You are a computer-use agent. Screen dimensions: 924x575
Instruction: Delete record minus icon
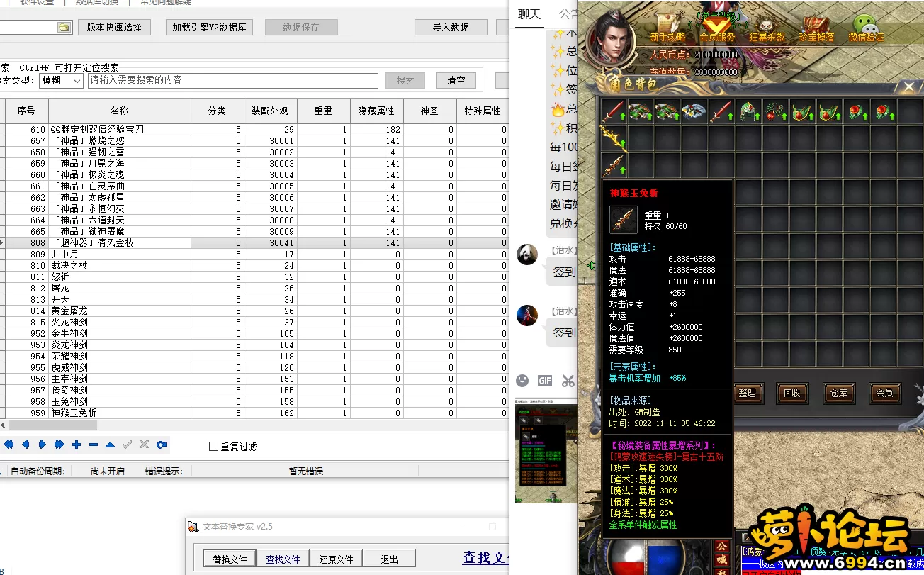click(94, 445)
